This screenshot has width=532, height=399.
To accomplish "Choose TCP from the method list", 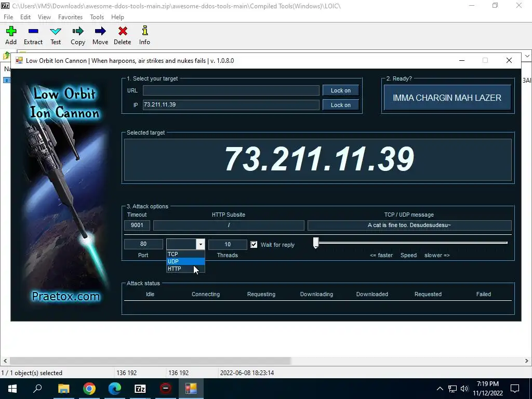I will (185, 254).
